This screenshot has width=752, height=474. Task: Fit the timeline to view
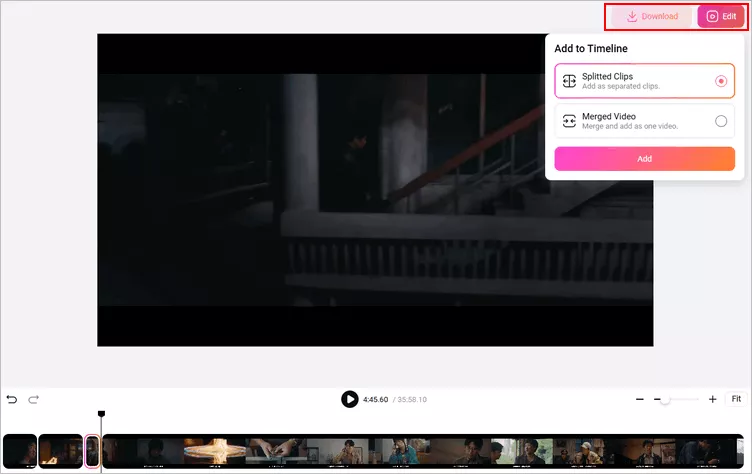coord(736,399)
